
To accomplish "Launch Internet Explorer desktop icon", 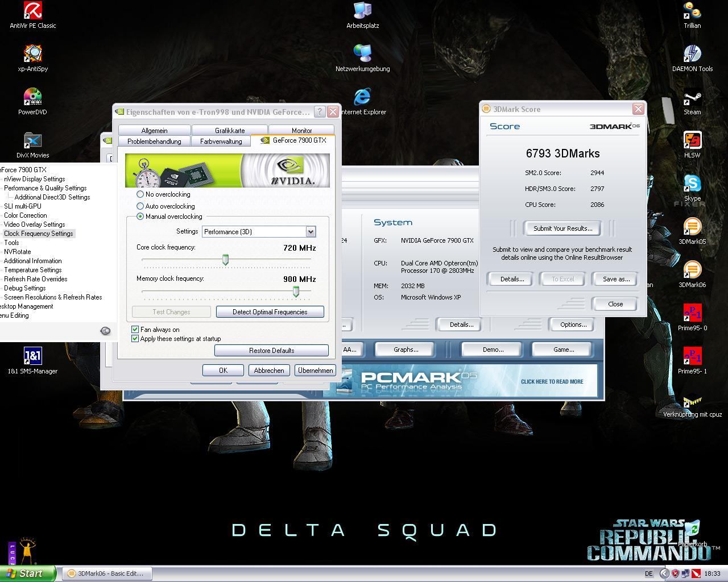I will pos(362,101).
